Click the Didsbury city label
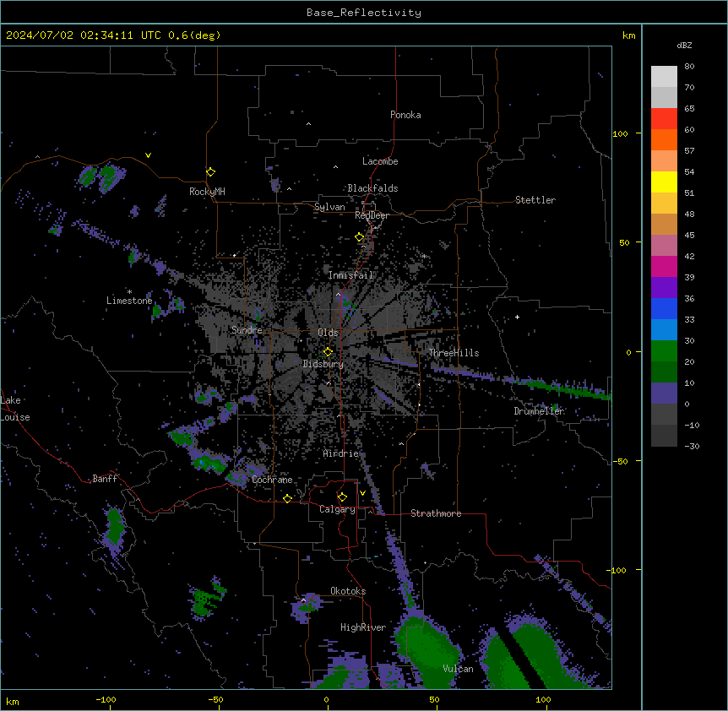Viewport: 728px width, 711px height. click(323, 364)
